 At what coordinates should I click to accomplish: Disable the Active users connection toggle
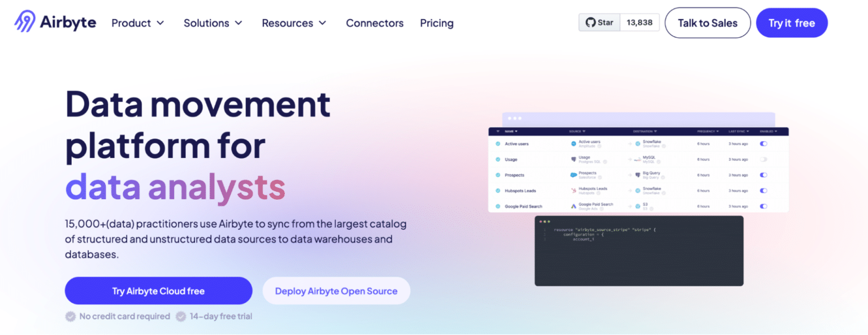[763, 144]
